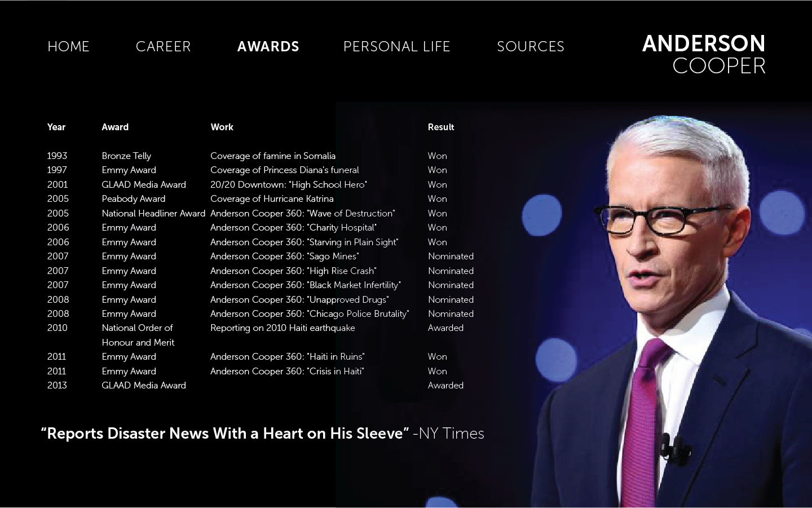The width and height of the screenshot is (812, 508).
Task: Click 20/20 Downtown: "High School Hero"
Action: click(x=289, y=184)
